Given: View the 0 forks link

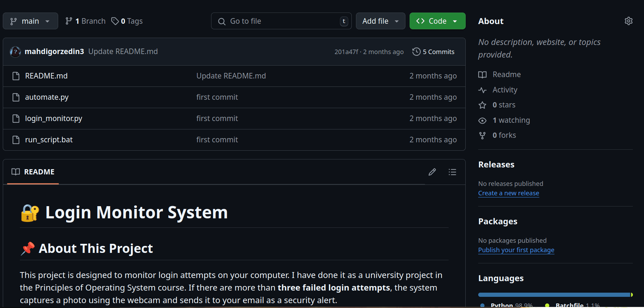Looking at the screenshot, I should [504, 135].
